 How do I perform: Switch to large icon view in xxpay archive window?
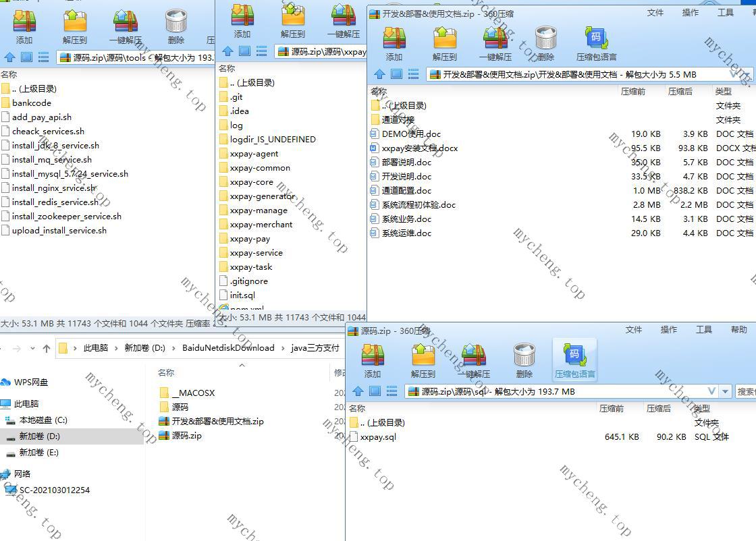click(x=245, y=51)
